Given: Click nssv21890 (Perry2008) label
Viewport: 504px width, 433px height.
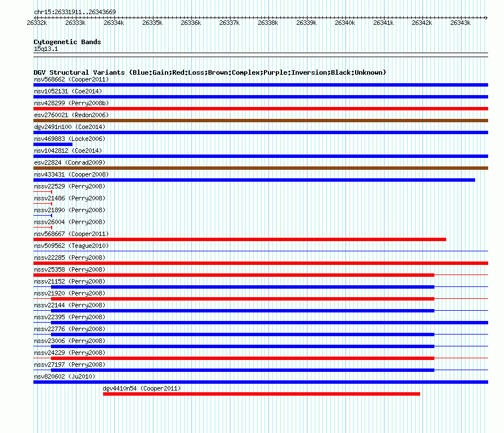Looking at the screenshot, I should pyautogui.click(x=70, y=210).
